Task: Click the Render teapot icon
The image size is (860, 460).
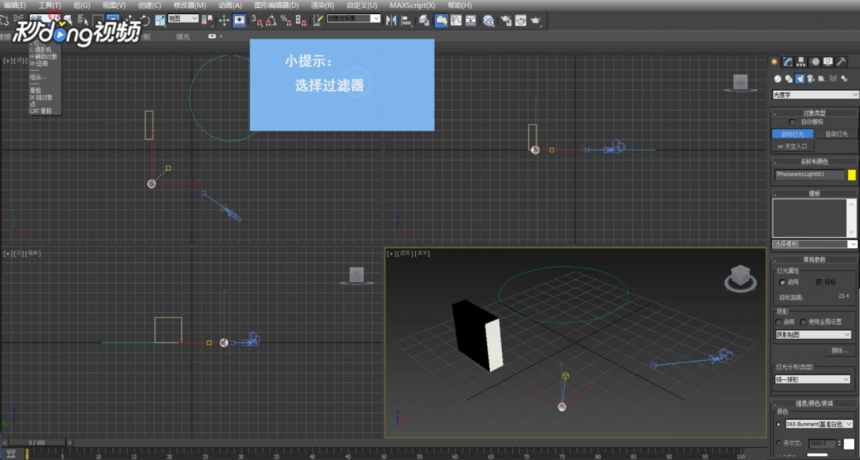Action: point(535,20)
